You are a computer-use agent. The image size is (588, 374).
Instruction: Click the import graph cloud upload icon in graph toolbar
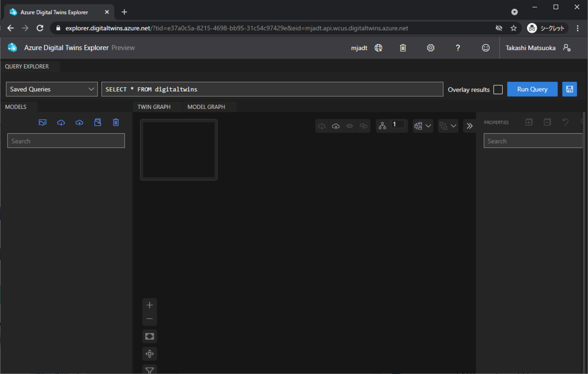[x=336, y=126]
